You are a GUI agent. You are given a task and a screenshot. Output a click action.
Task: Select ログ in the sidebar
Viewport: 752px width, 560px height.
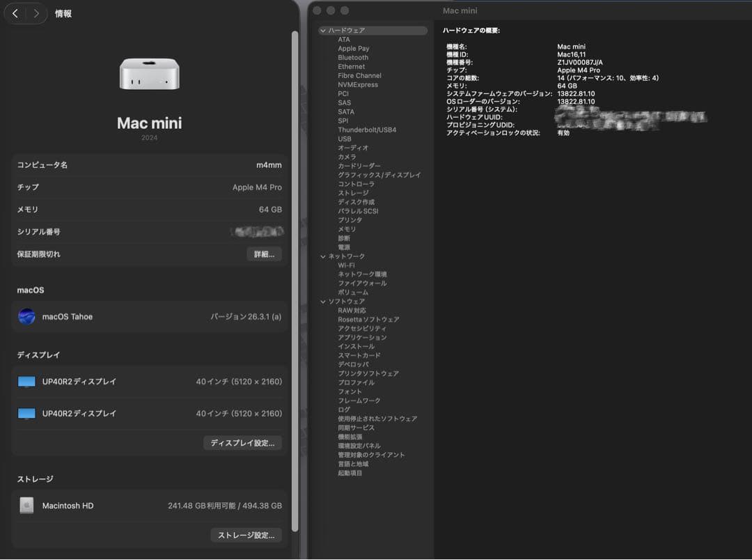coord(344,410)
